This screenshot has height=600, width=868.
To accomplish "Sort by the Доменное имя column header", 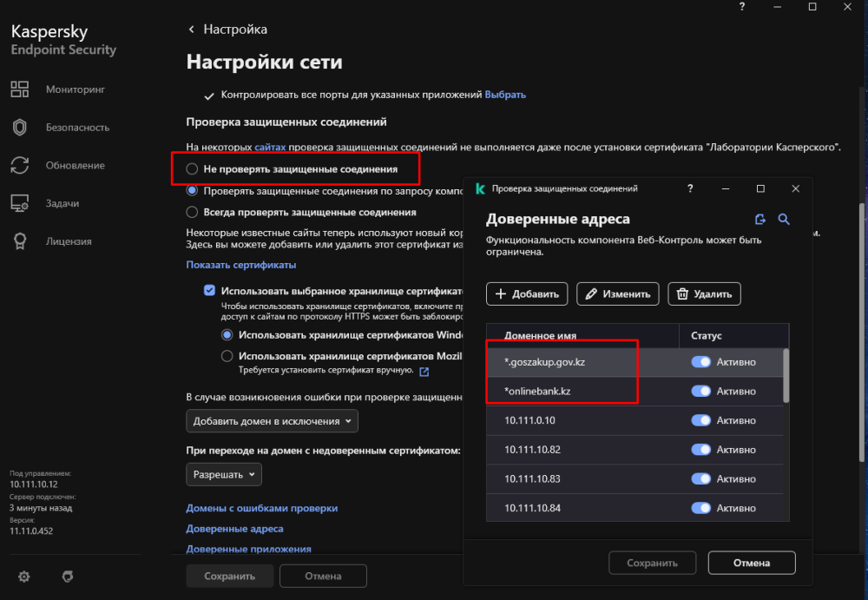I will pos(540,335).
